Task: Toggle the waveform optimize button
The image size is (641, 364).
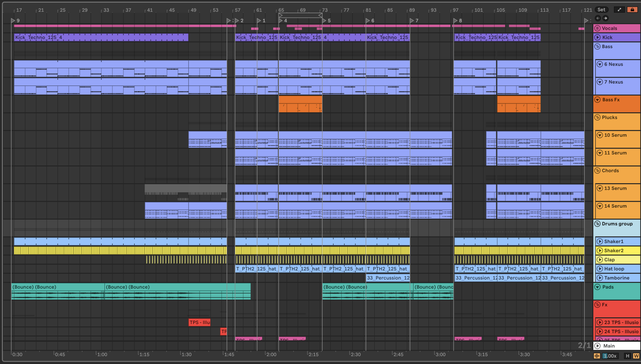Action: 597,356
